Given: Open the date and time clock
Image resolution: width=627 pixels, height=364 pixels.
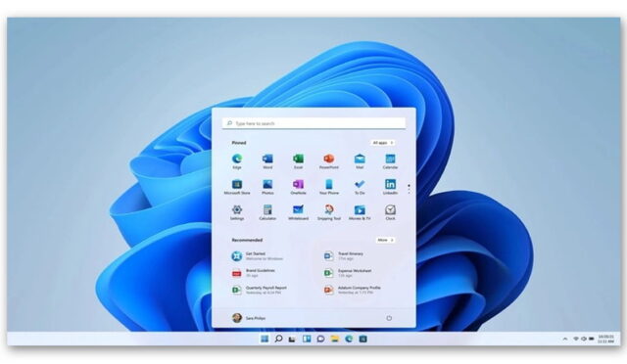Looking at the screenshot, I should click(605, 340).
